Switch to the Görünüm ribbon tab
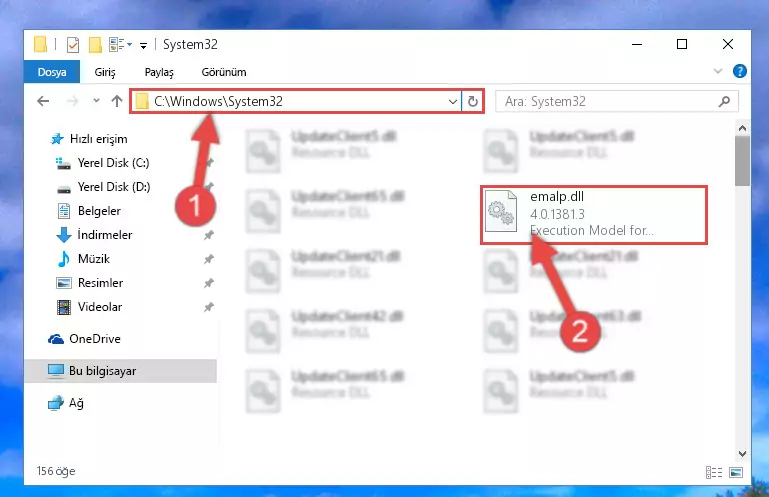 [224, 72]
